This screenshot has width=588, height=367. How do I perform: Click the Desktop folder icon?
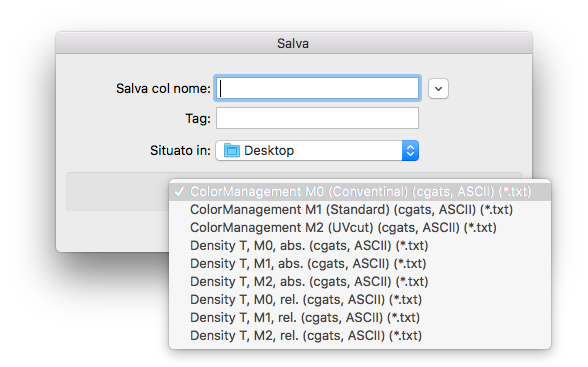coord(232,151)
